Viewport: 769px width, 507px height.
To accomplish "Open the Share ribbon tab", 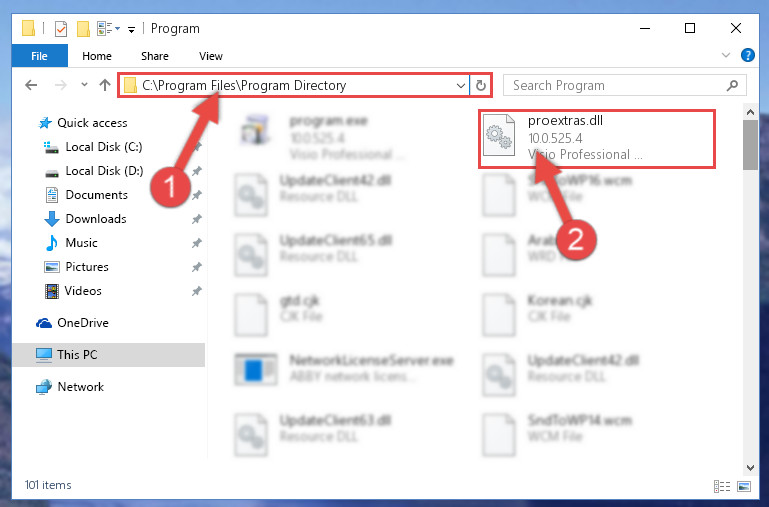I will (155, 56).
